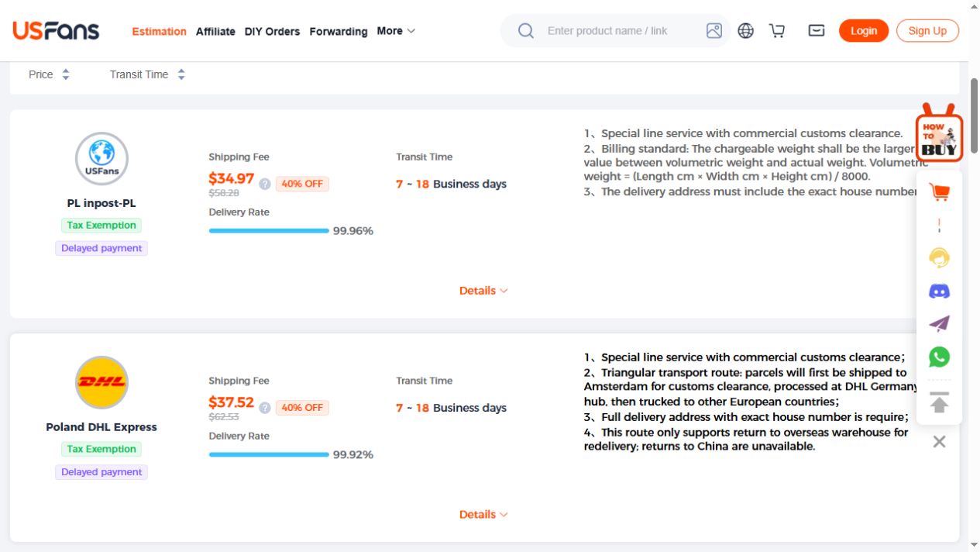This screenshot has width=980, height=552.
Task: Click the exclamation notice icon in sidebar
Action: coord(939,226)
